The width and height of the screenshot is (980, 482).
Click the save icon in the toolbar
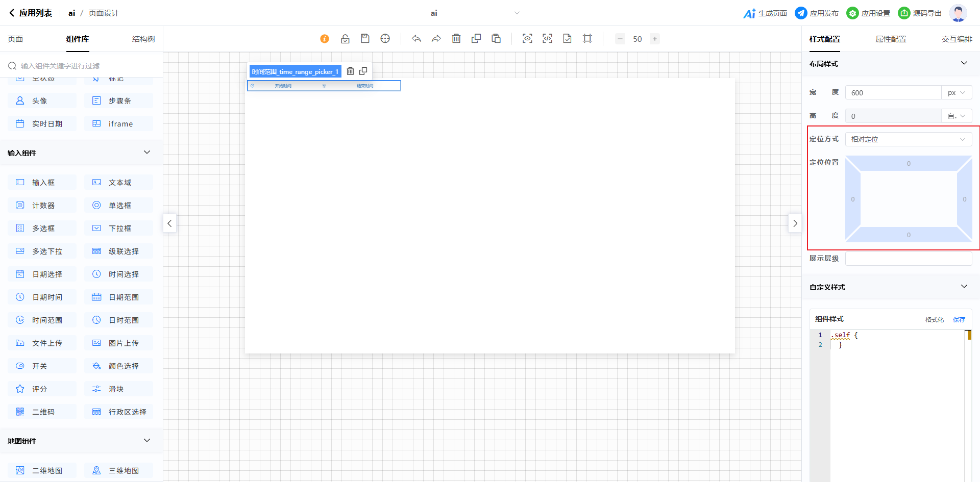[365, 39]
